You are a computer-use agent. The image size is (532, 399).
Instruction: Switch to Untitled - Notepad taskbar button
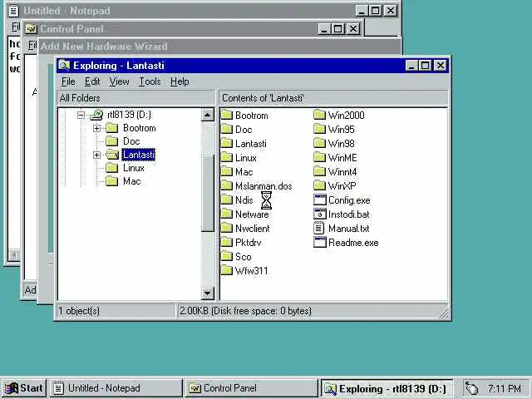click(116, 388)
